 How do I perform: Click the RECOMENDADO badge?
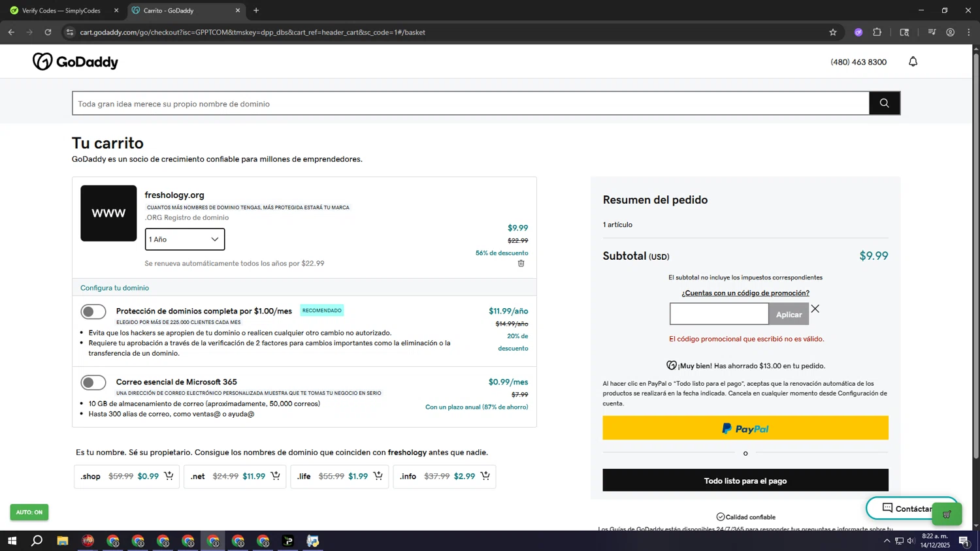pyautogui.click(x=322, y=311)
